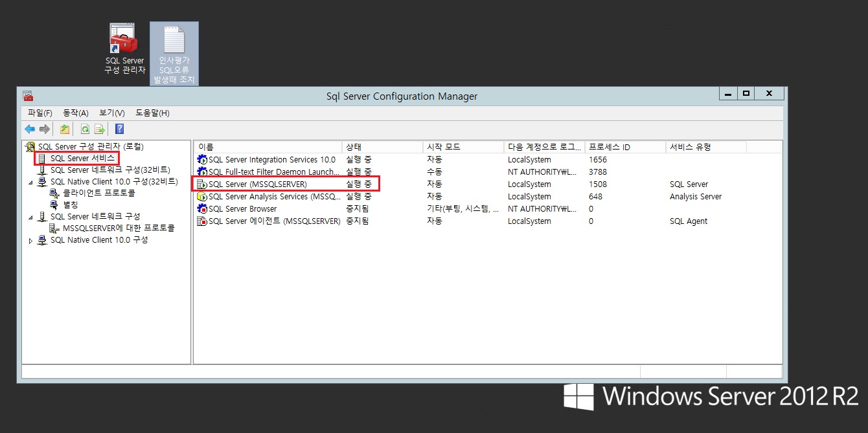
Task: Toggle the show/hide console tree icon
Action: click(x=64, y=129)
